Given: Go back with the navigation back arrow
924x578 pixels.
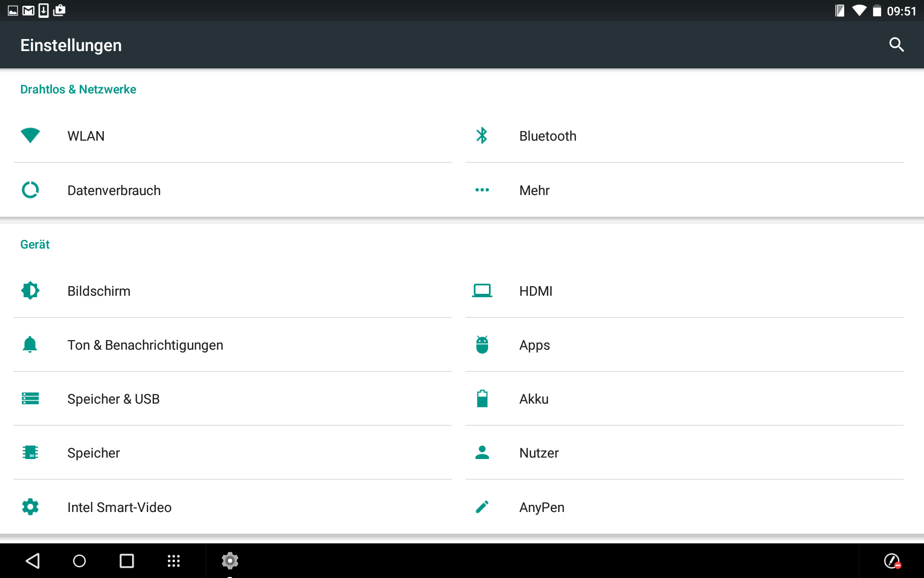Looking at the screenshot, I should click(33, 561).
